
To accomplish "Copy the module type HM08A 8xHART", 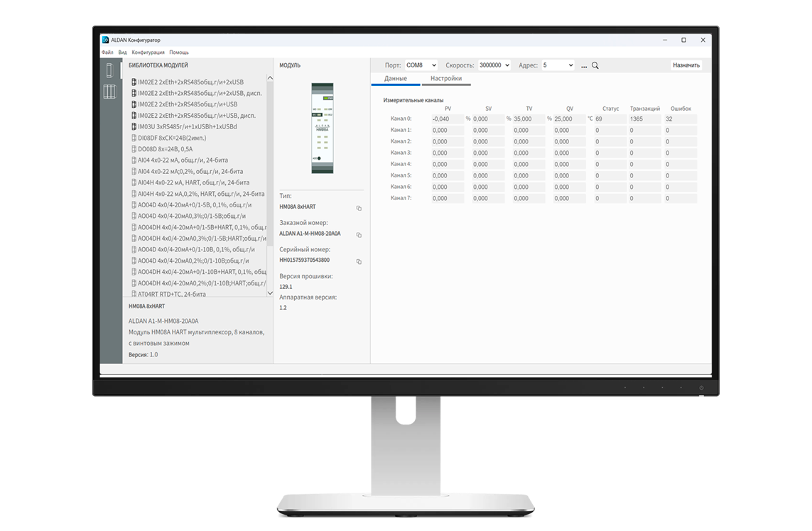I will tap(359, 208).
